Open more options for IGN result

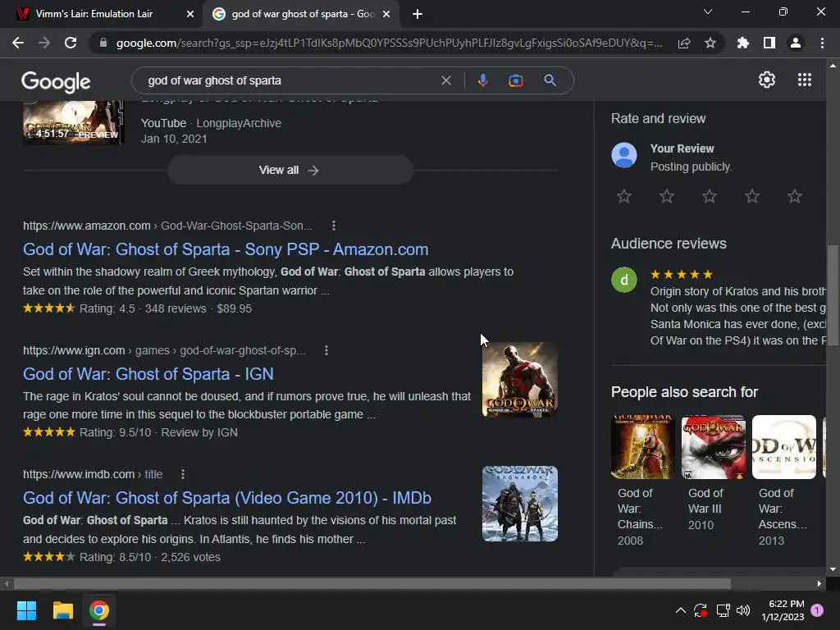(326, 350)
